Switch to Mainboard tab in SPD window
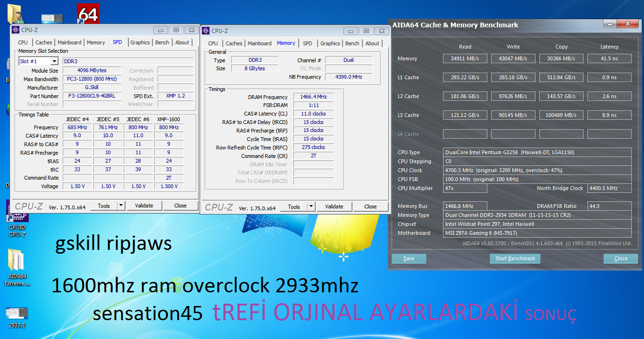This screenshot has height=339, width=644. click(x=69, y=42)
